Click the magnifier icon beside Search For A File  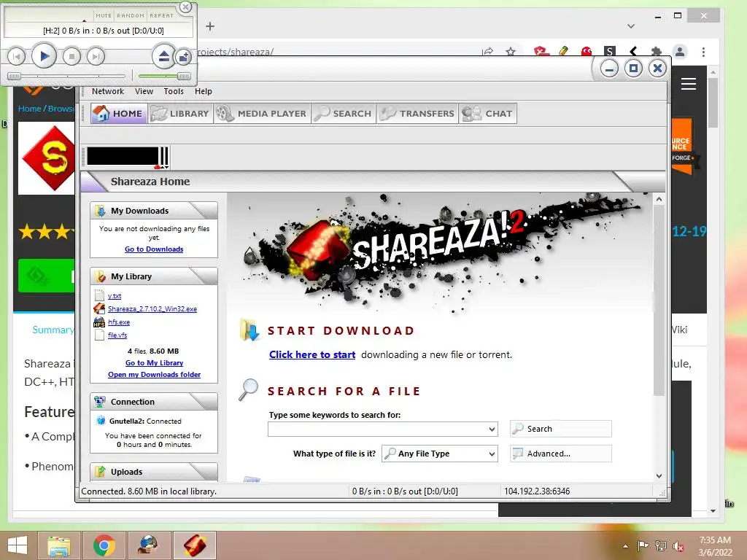coord(249,389)
